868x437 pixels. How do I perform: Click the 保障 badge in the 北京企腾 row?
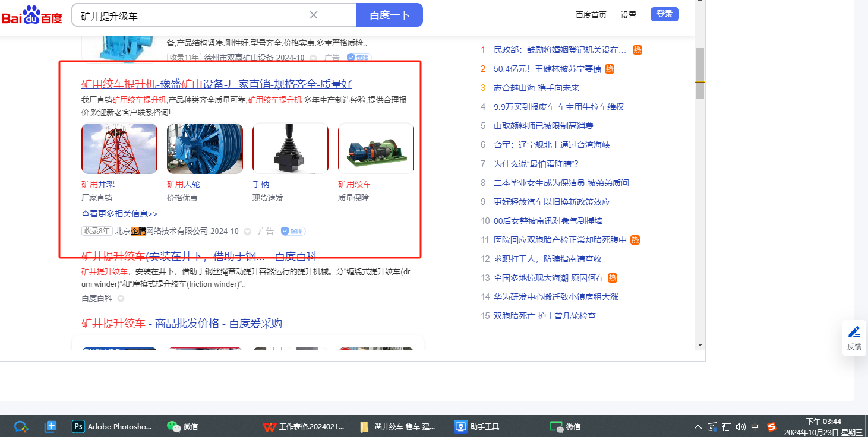[293, 231]
